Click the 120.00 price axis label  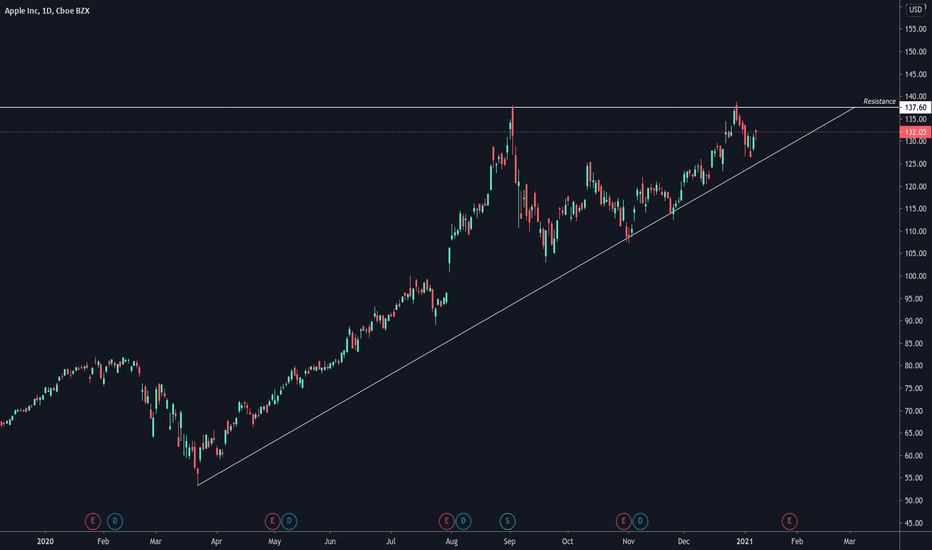click(x=915, y=187)
